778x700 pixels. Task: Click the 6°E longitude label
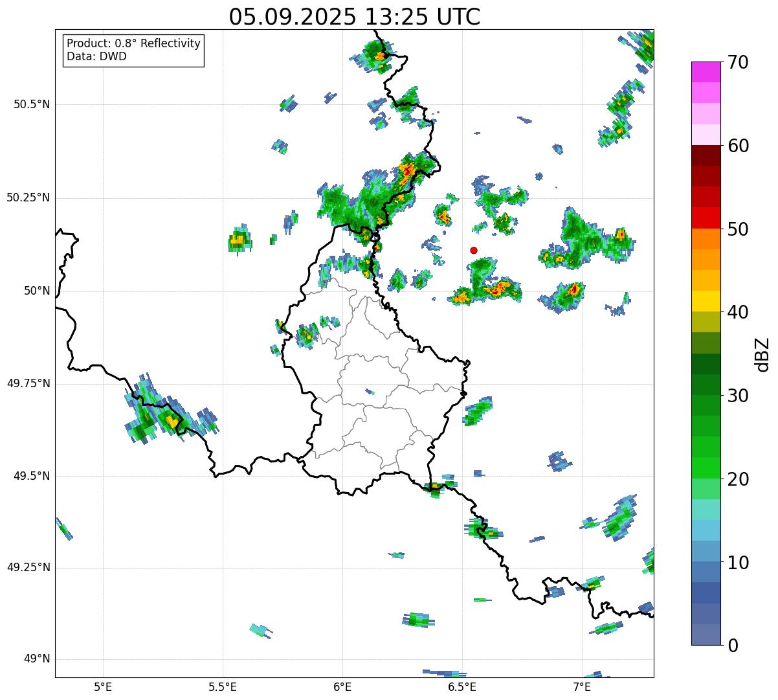[x=342, y=687]
